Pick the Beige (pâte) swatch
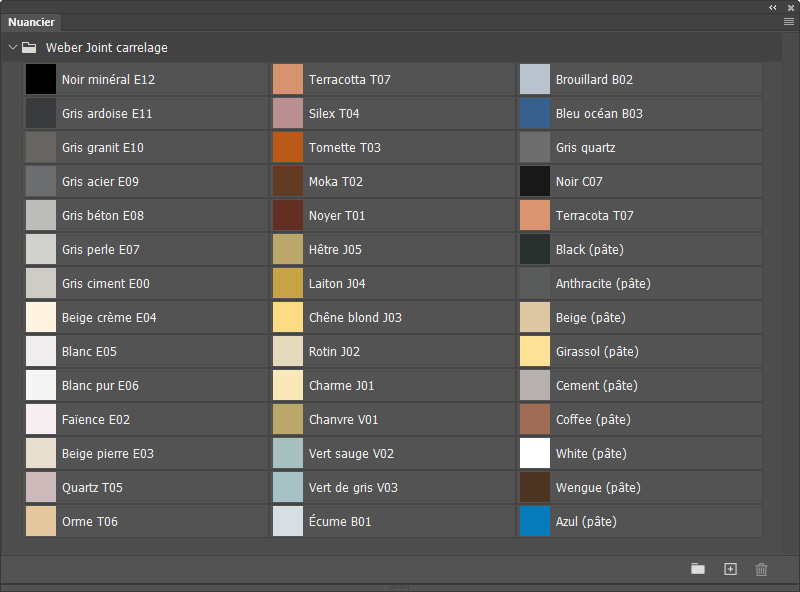Image resolution: width=800 pixels, height=592 pixels. click(x=535, y=317)
